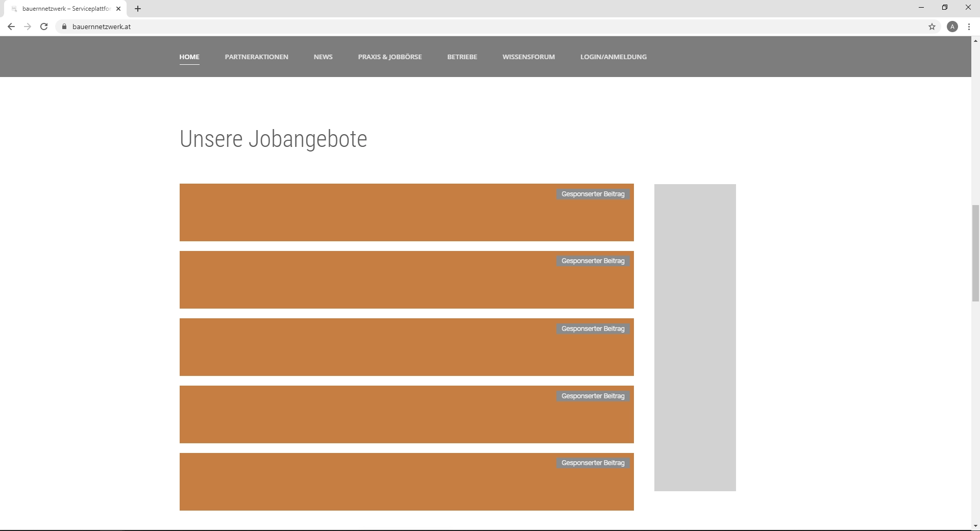Open PRAXIS & JOBBÖRSE page
The height and width of the screenshot is (531, 980).
coord(390,57)
